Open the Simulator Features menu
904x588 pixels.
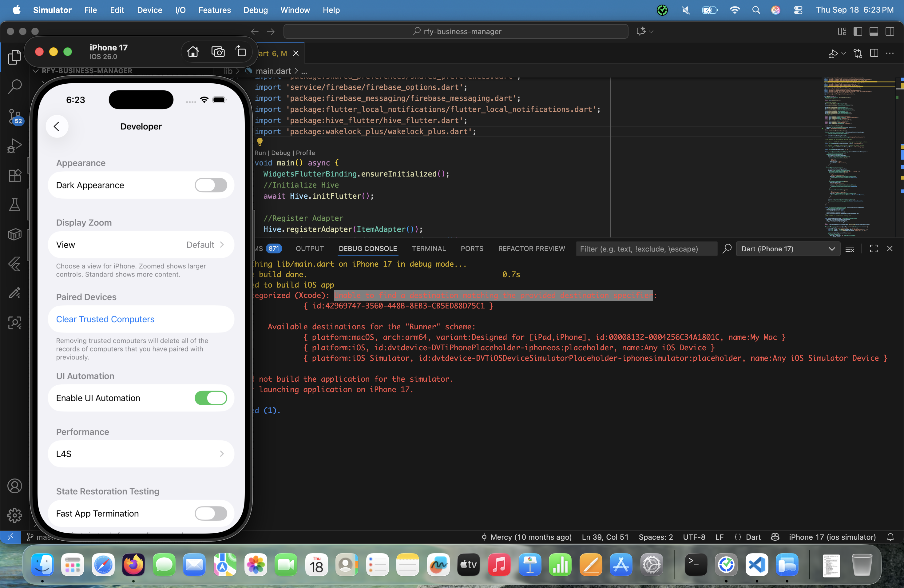215,10
